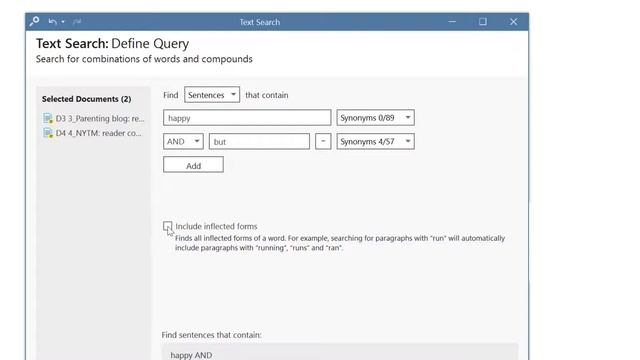
Task: Click the Text Search magnifier icon in title bar
Action: (x=34, y=21)
